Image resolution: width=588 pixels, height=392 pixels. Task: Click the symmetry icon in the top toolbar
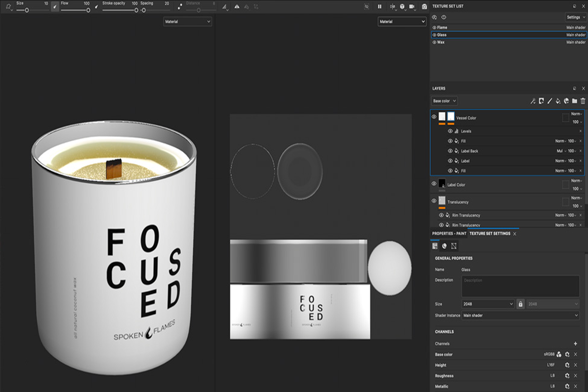pos(237,7)
